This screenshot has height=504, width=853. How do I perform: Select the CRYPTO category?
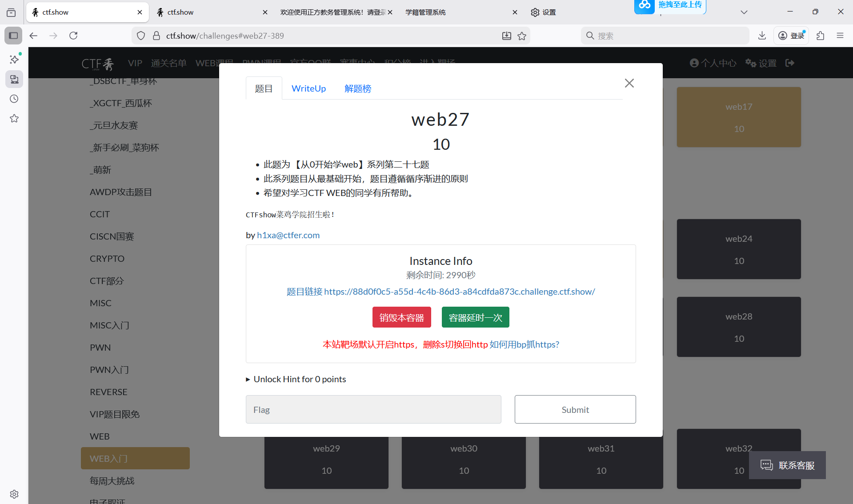(x=136, y=259)
